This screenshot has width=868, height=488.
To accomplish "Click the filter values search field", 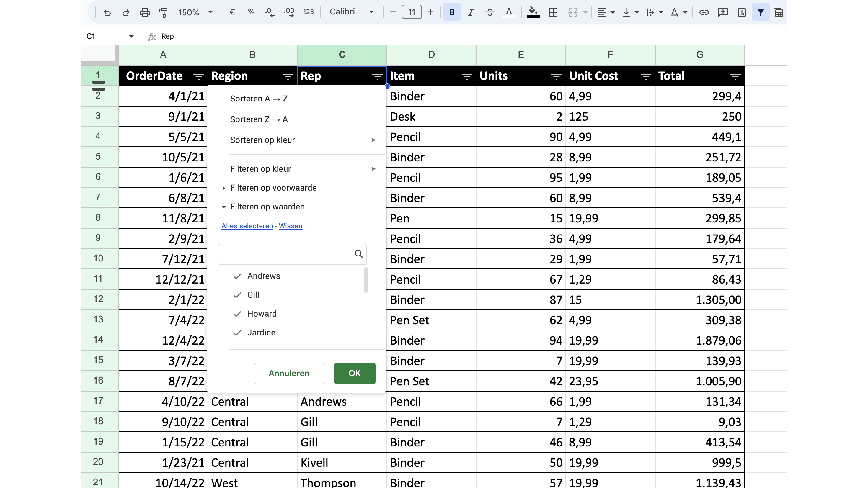I will [286, 254].
